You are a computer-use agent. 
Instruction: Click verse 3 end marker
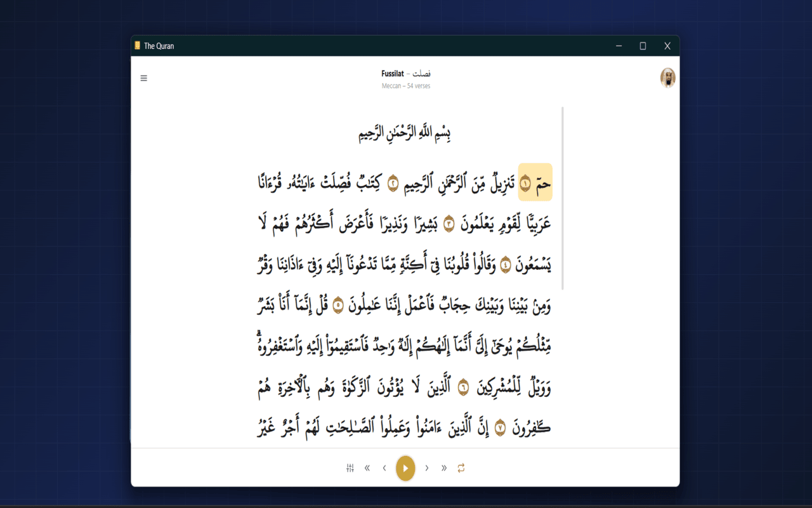[449, 224]
